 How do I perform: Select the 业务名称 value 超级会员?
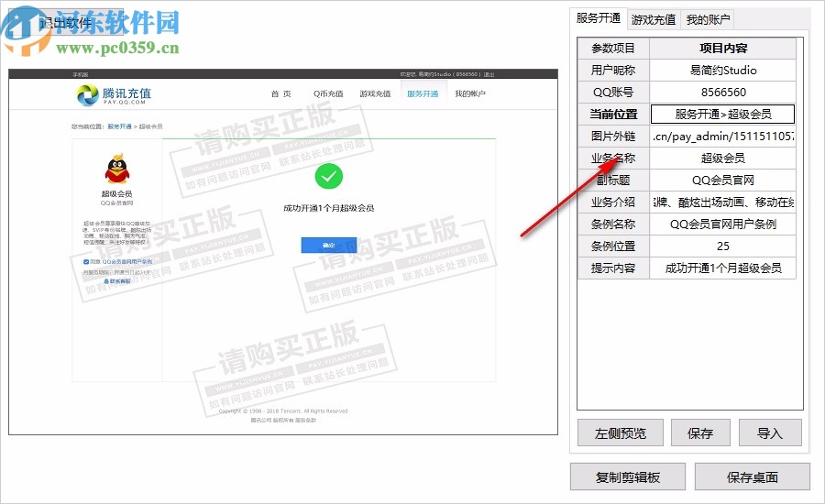tap(723, 159)
